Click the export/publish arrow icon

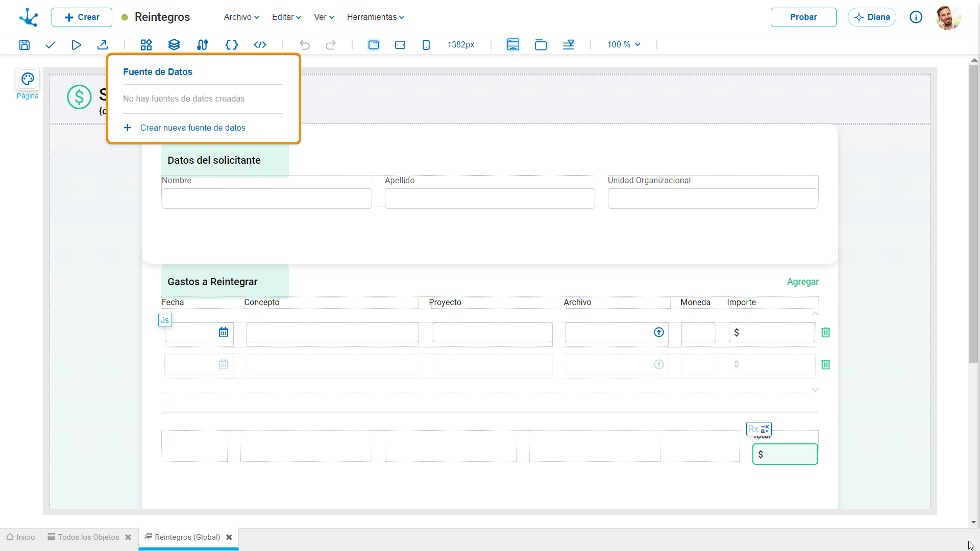point(103,45)
